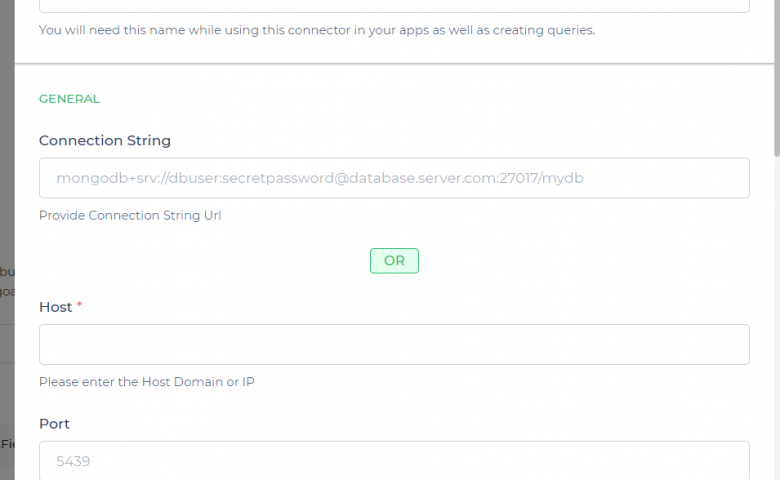Click the 'You will need this name' note
The width and height of the screenshot is (780, 480).
click(x=316, y=30)
